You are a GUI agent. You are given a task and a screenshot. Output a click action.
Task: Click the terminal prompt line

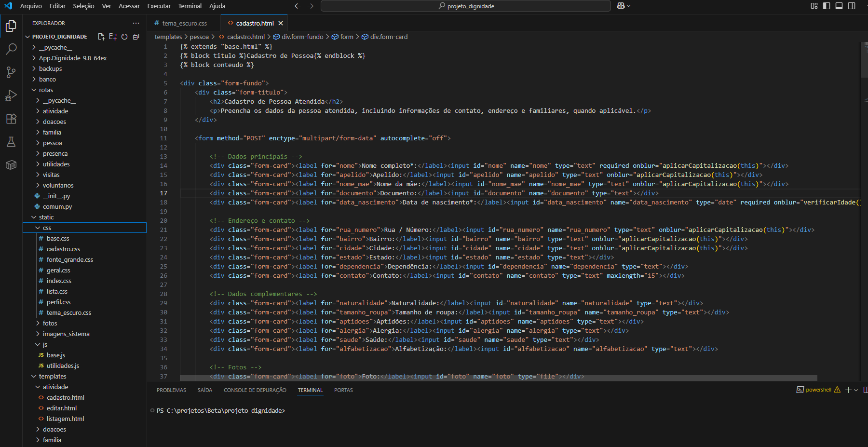[221, 410]
